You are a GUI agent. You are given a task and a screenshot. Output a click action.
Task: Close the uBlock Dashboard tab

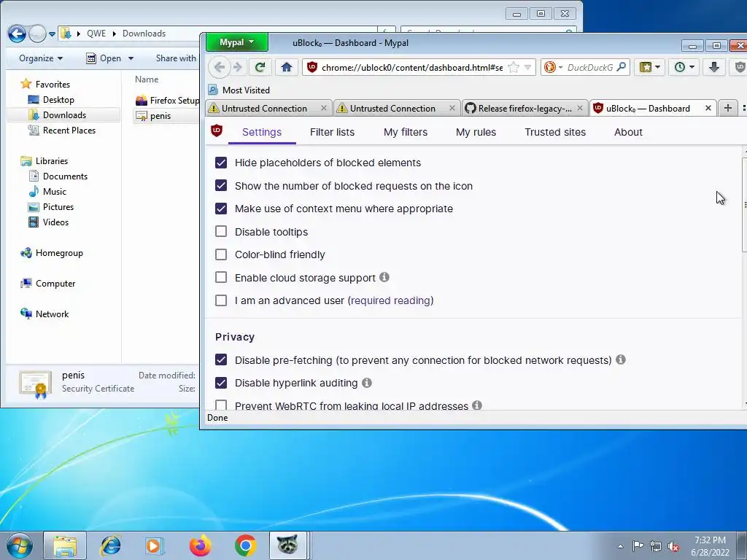708,108
